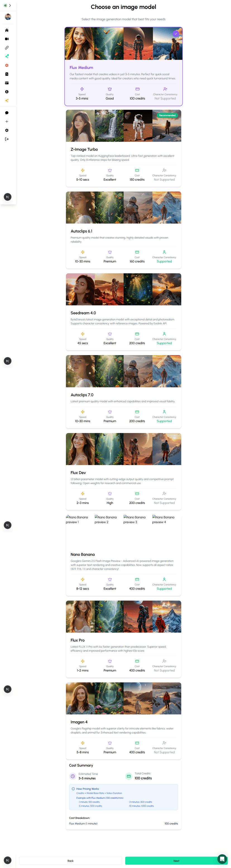This screenshot has width=231, height=868.
Task: Expand the sidebar with the chevron arrow
Action: (x=10, y=5)
